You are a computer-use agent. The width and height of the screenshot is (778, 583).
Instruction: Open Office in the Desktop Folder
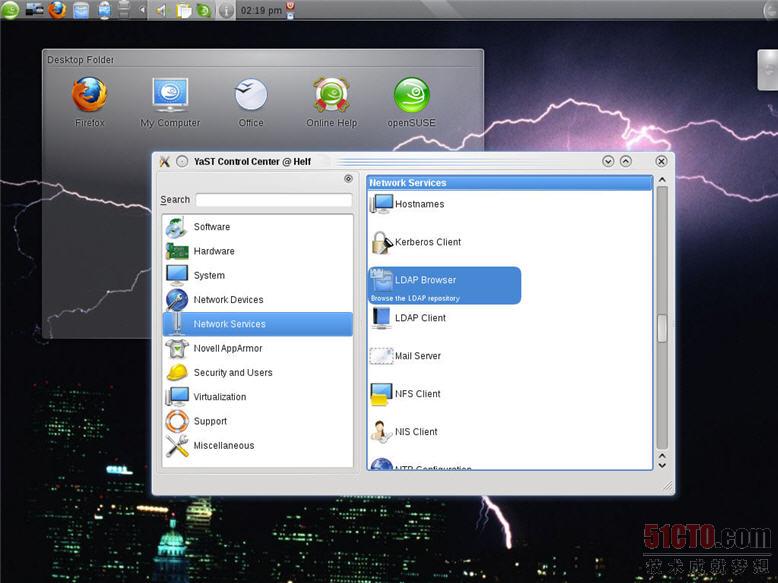coord(251,102)
